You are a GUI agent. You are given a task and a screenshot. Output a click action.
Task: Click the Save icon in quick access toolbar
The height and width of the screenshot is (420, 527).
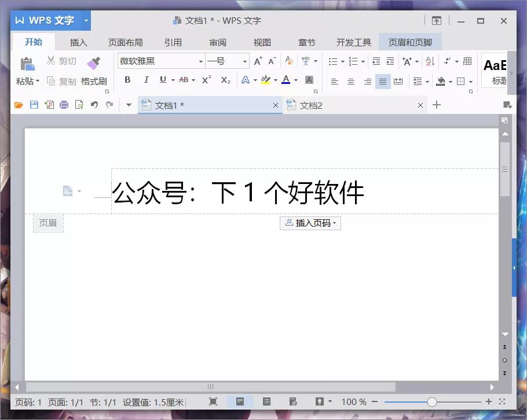click(x=33, y=105)
